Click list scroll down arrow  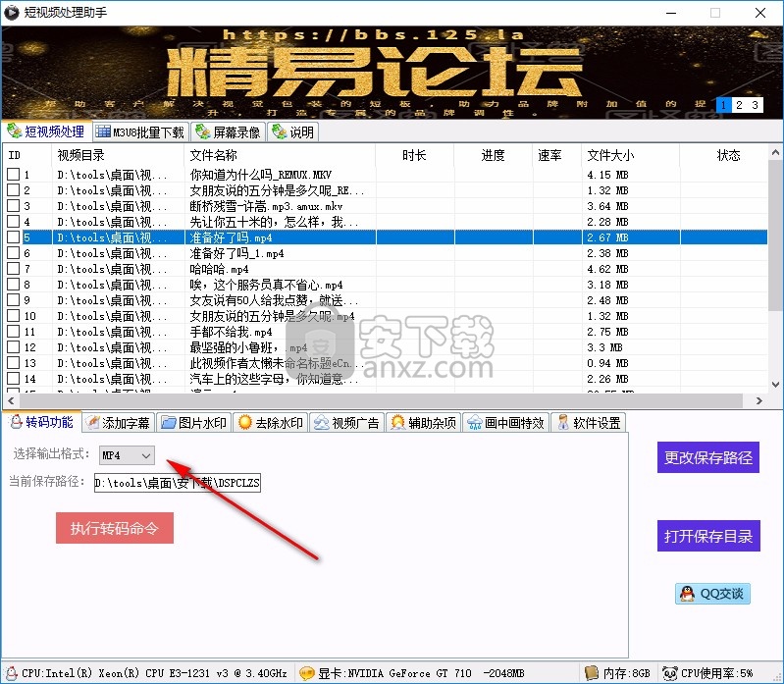(775, 385)
